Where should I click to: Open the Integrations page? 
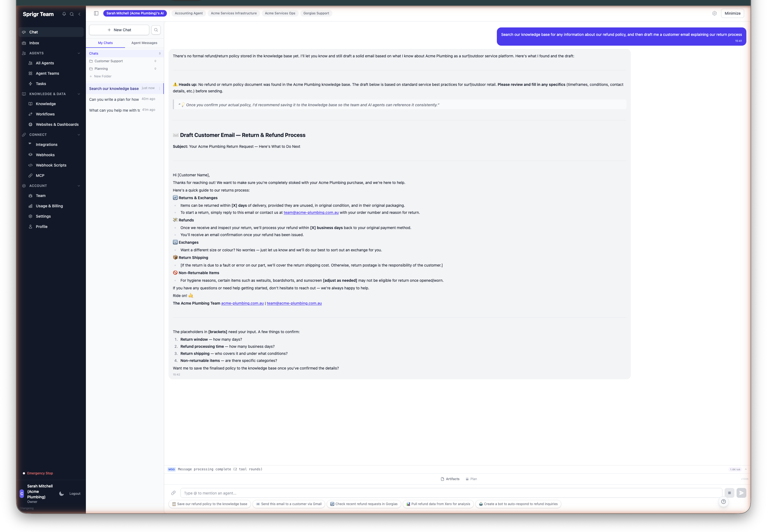[46, 144]
